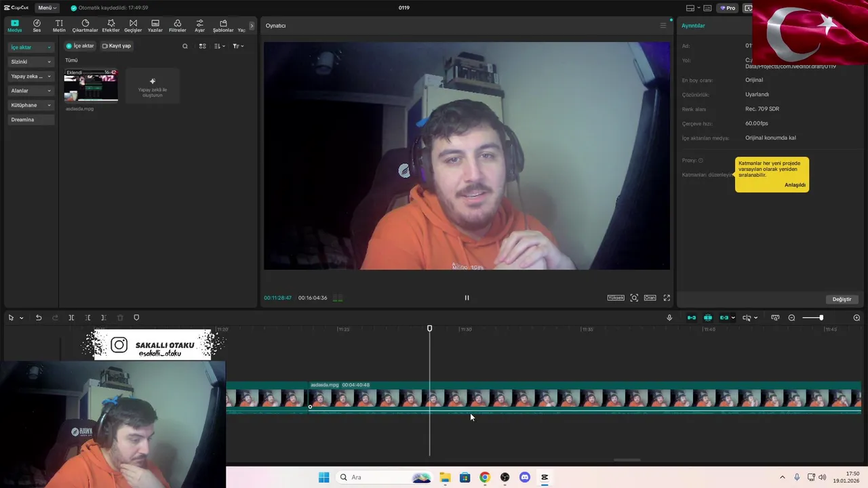
Task: Zoom out the timeline
Action: pyautogui.click(x=791, y=318)
